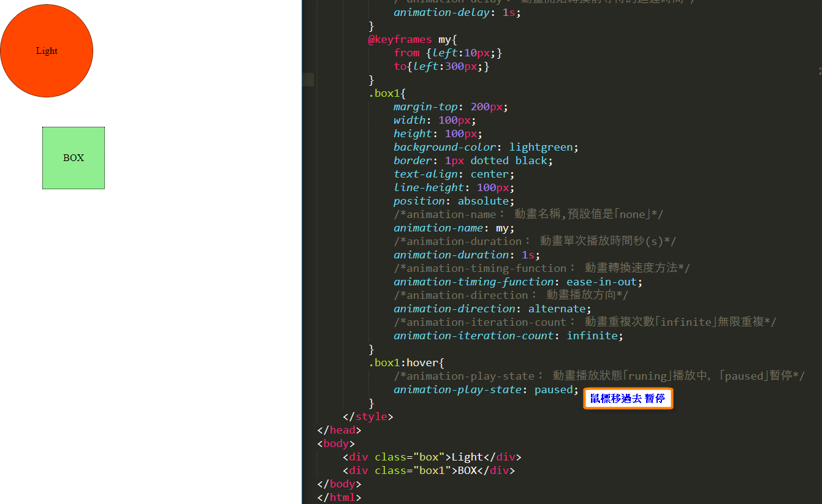Click the green BOX square
Viewport: 822px width, 504px height.
tap(74, 158)
